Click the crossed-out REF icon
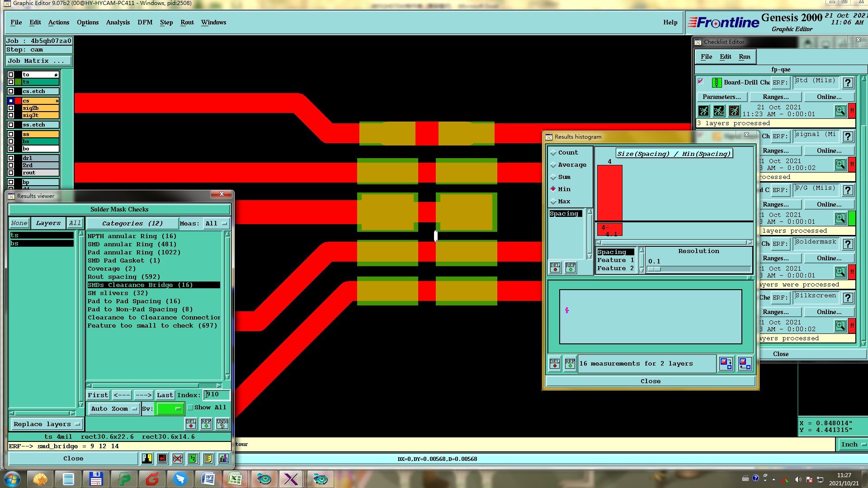This screenshot has width=868, height=488. click(178, 459)
